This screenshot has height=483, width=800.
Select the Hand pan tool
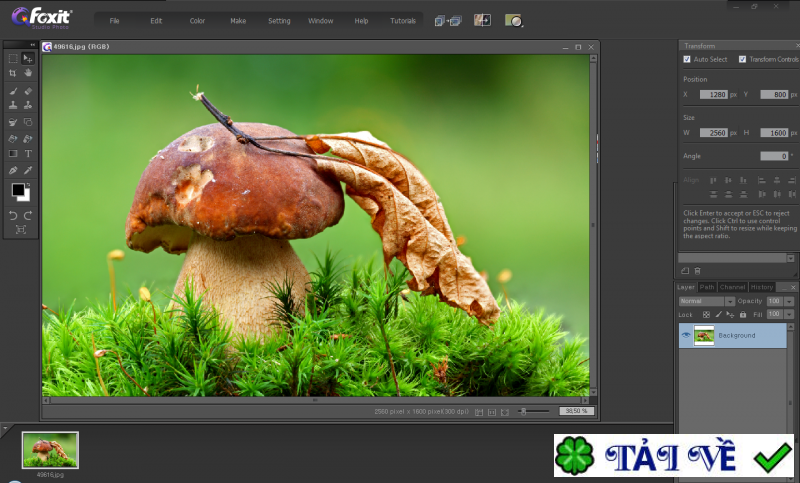(x=28, y=73)
